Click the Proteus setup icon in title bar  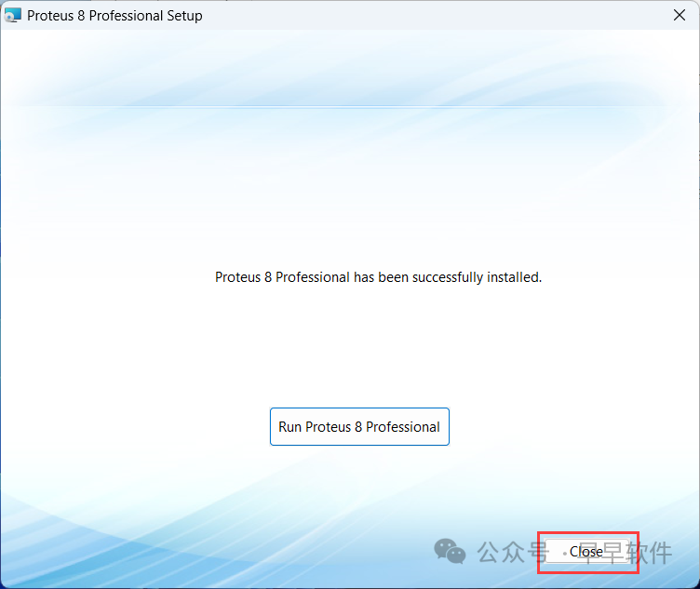(x=12, y=15)
